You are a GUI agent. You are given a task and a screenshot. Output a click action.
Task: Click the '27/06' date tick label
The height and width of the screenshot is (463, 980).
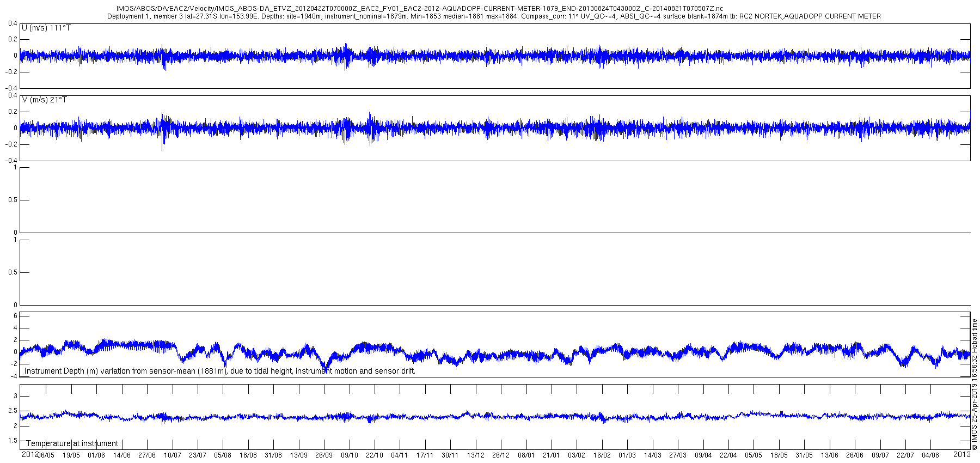(147, 455)
